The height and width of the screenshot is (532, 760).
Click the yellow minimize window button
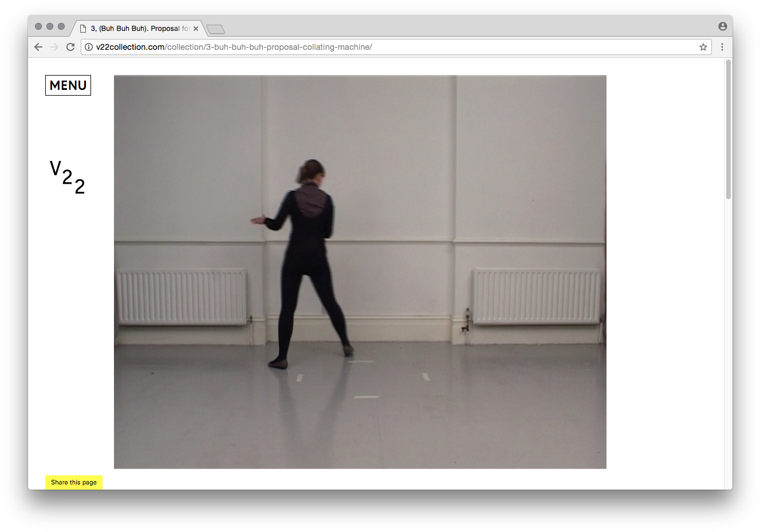pos(50,26)
